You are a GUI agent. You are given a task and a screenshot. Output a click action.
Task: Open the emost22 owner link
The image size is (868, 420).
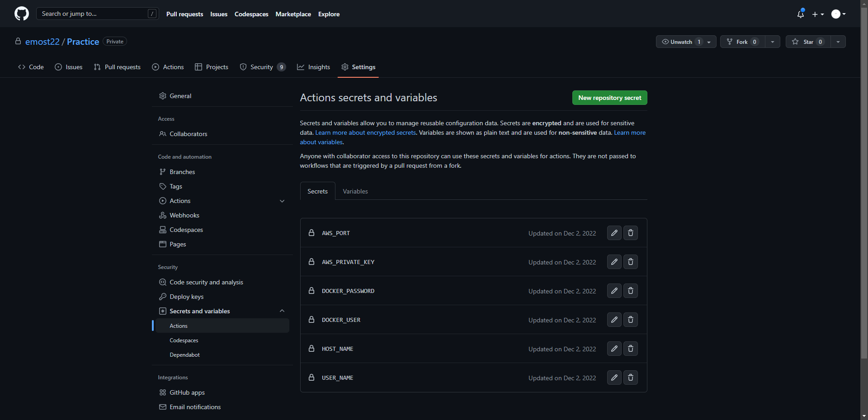click(x=42, y=42)
